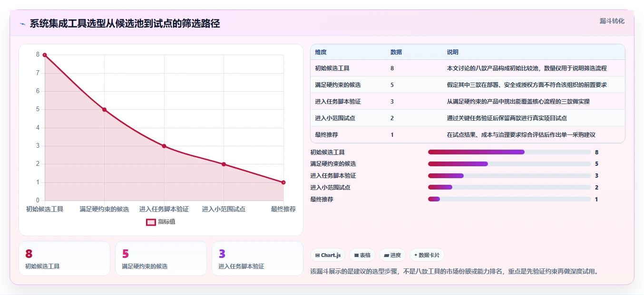The image size is (644, 295).
Task: Select the 表格 tag pill
Action: [x=362, y=255]
